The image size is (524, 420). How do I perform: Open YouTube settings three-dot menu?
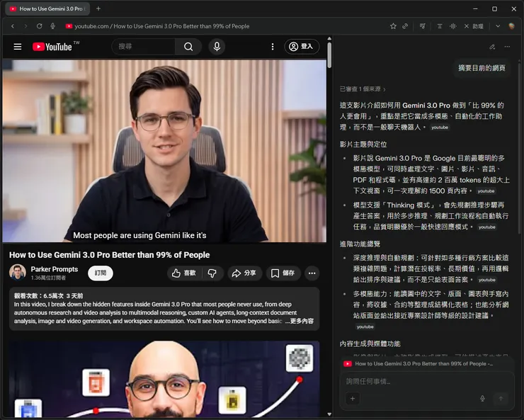[273, 47]
